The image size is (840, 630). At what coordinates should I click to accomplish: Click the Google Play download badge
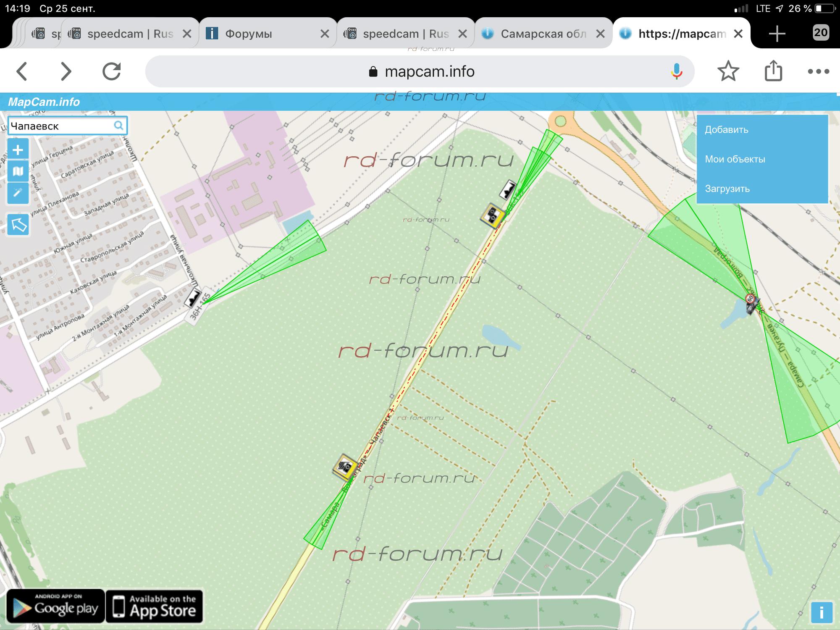click(x=55, y=606)
